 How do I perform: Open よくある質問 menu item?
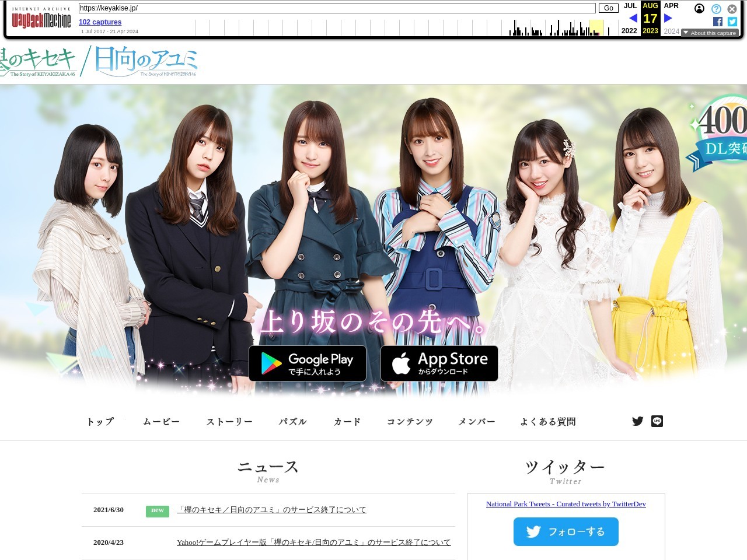548,422
